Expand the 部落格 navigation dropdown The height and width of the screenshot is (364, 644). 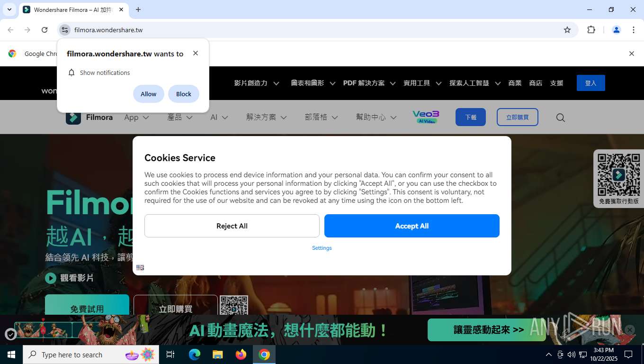(321, 117)
